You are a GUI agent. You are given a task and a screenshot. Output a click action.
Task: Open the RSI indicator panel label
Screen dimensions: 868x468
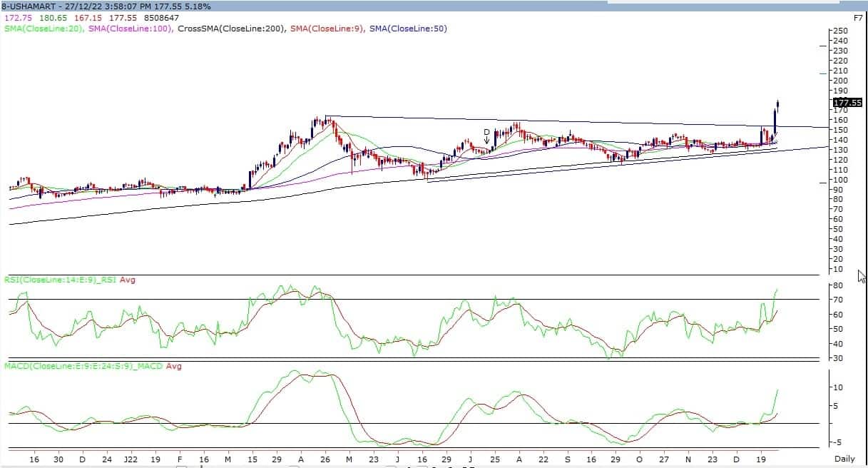coord(71,280)
